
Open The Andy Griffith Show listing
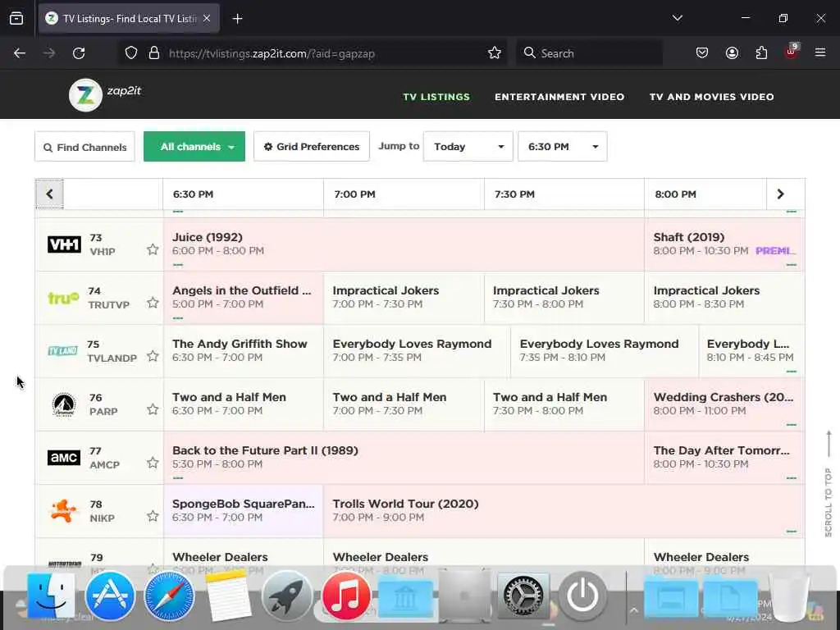(243, 351)
